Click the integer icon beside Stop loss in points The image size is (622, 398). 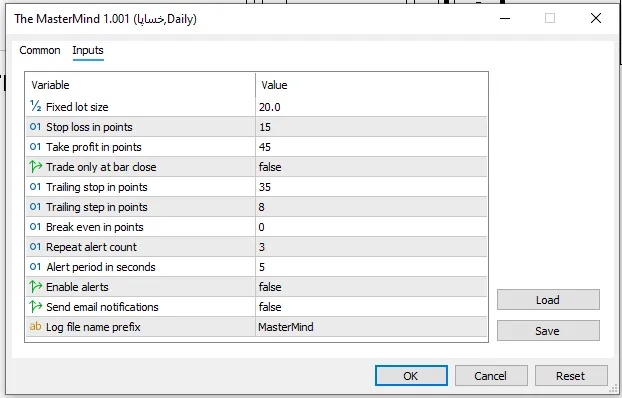[35, 127]
